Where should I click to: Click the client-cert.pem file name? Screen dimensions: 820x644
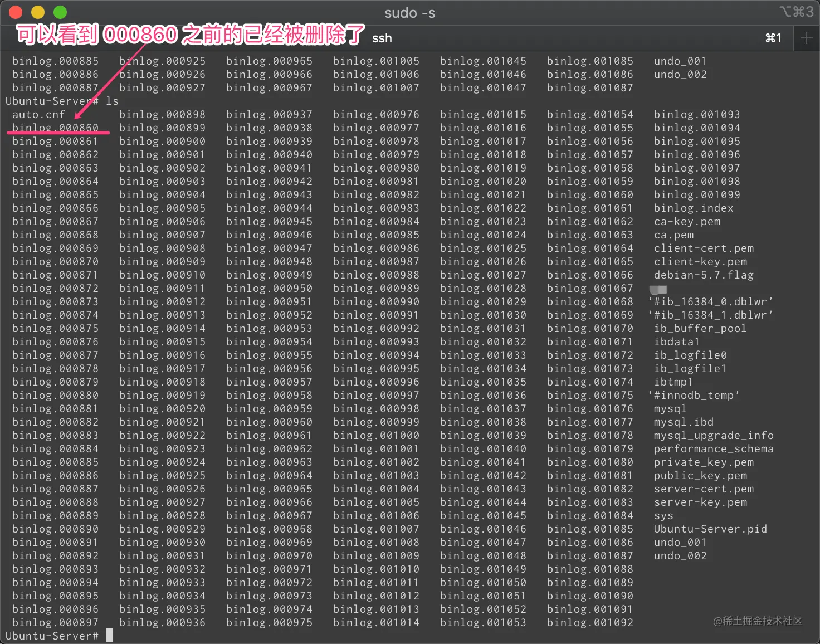point(704,248)
